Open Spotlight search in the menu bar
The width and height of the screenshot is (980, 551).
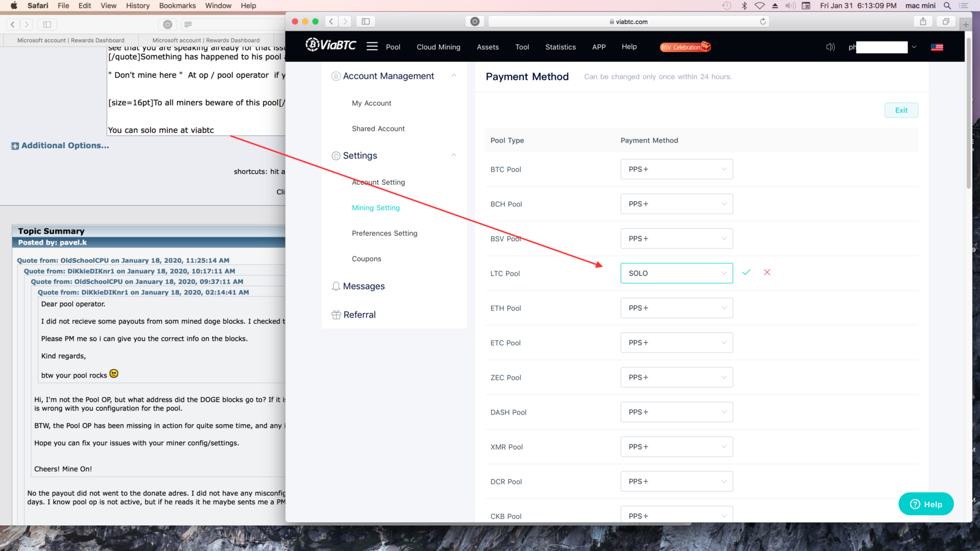947,6
